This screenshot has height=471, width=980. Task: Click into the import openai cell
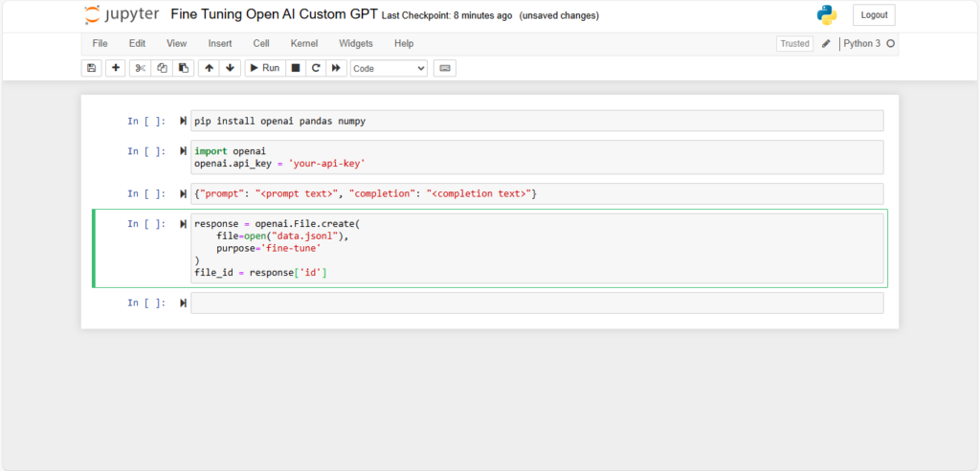click(537, 157)
